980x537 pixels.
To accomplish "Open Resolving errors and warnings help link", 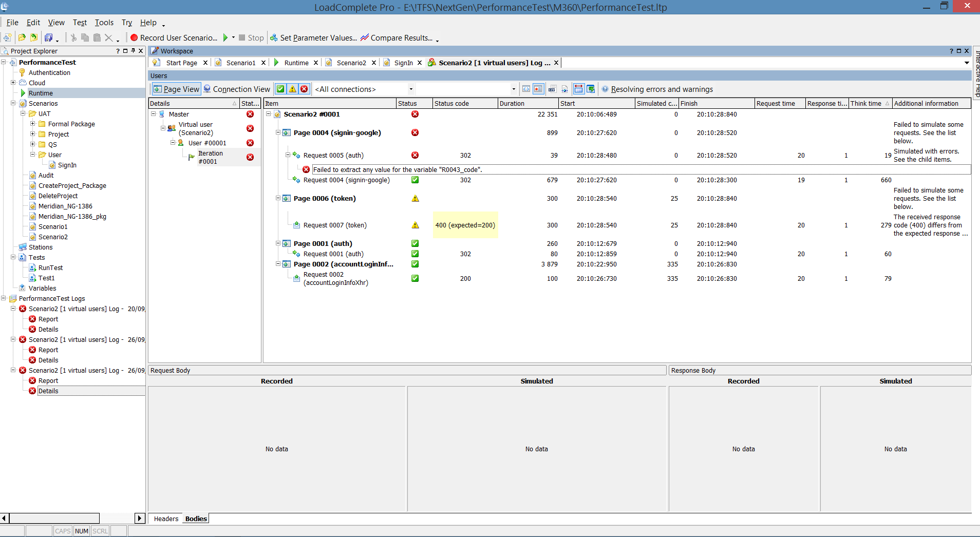I will (662, 89).
